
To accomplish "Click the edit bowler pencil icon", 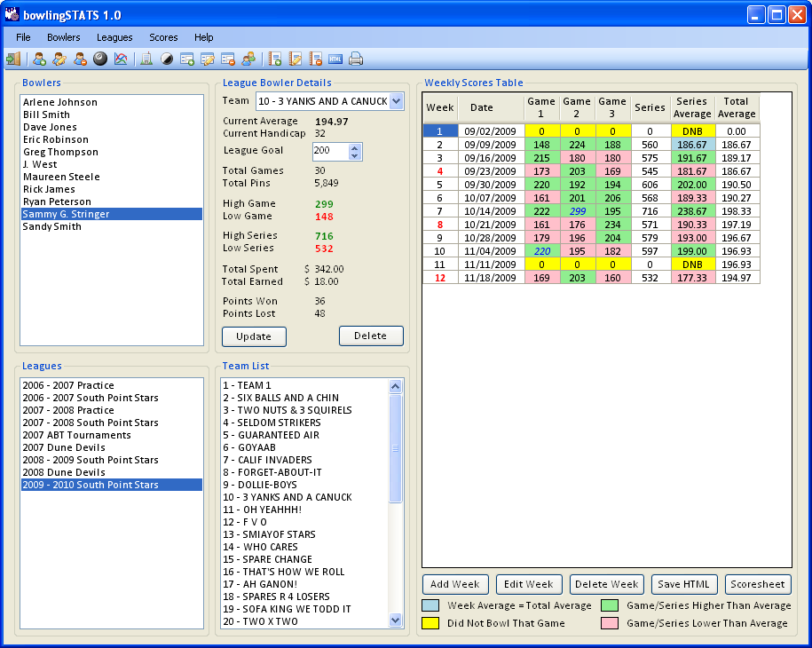I will click(x=59, y=59).
